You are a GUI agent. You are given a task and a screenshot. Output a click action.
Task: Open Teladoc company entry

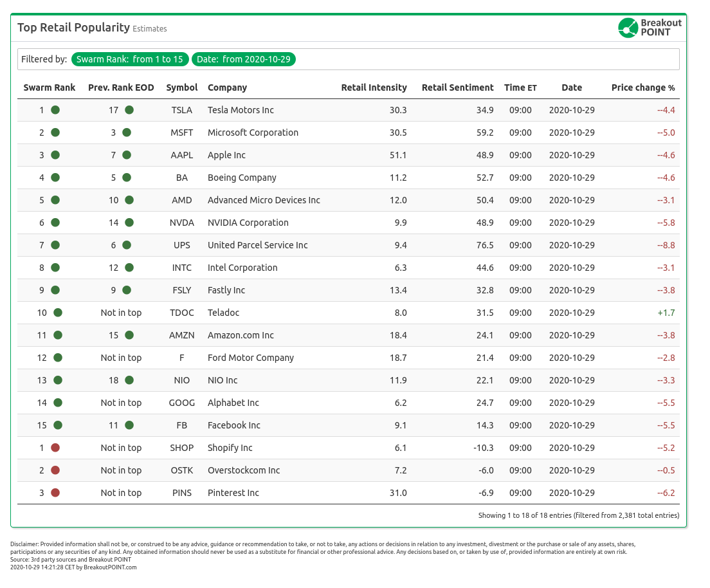pyautogui.click(x=224, y=313)
